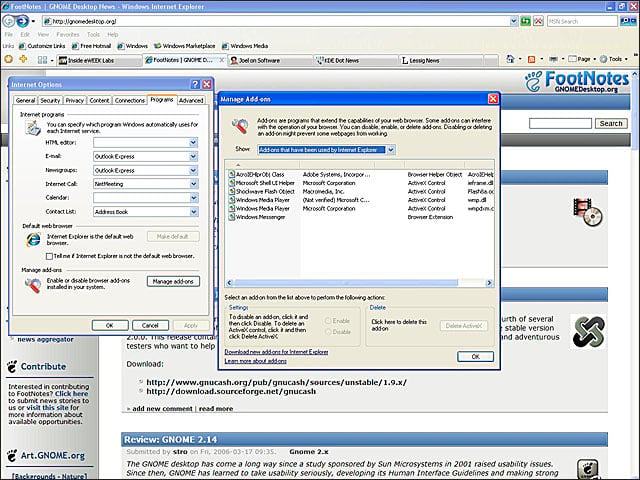
Task: Switch to the Security tab
Action: [x=50, y=100]
